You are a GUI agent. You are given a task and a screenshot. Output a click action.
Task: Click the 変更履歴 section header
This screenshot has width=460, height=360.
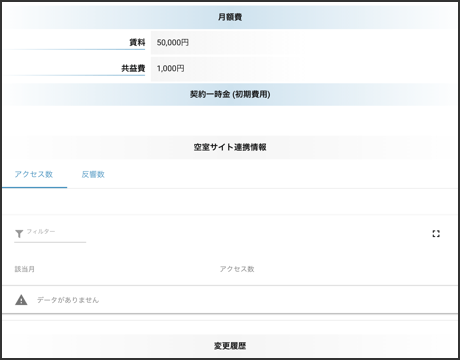click(230, 346)
